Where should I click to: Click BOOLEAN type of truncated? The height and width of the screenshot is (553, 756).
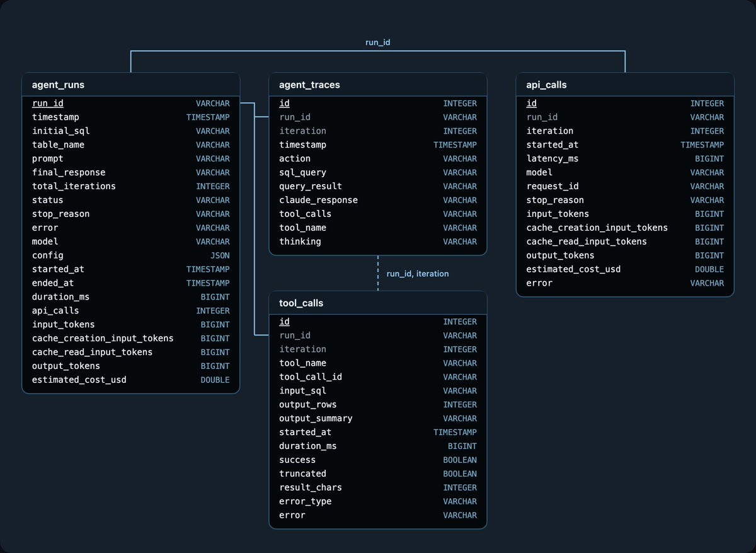[x=460, y=474]
